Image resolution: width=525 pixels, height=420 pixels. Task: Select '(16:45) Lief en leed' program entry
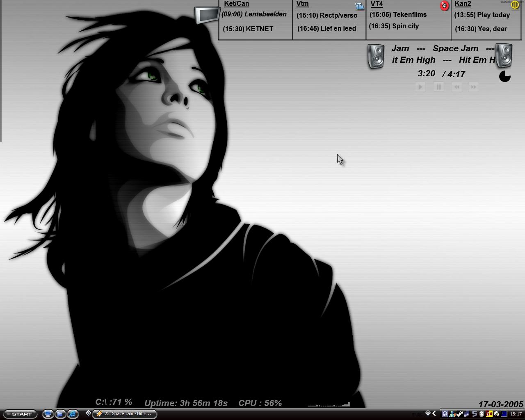point(326,28)
